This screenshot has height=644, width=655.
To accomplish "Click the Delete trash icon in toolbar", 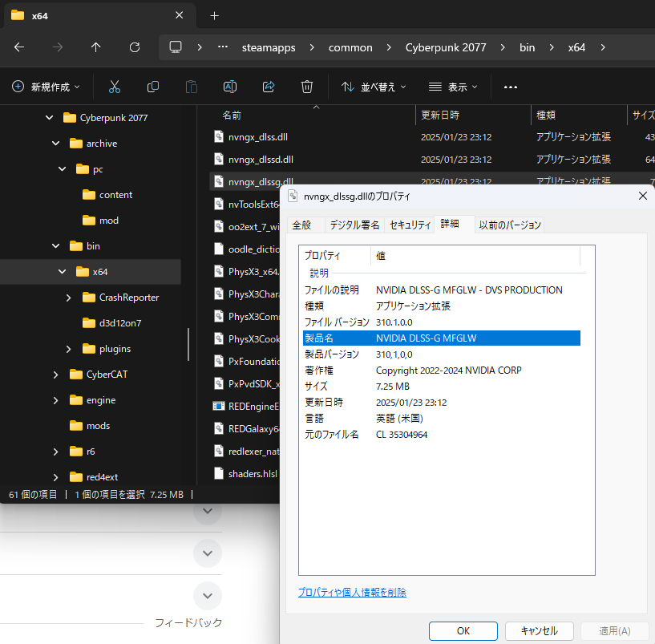I will click(x=307, y=87).
